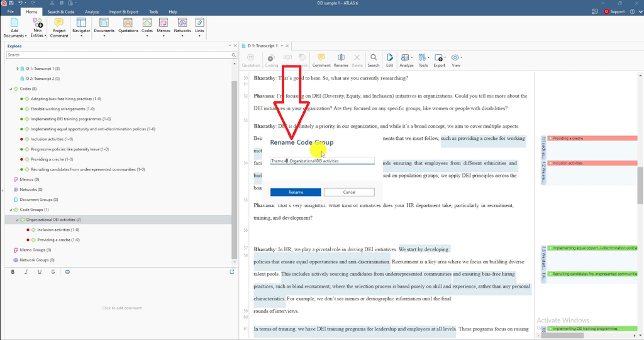The height and width of the screenshot is (340, 644).
Task: Apply underline in the comment editor
Action: 40,272
